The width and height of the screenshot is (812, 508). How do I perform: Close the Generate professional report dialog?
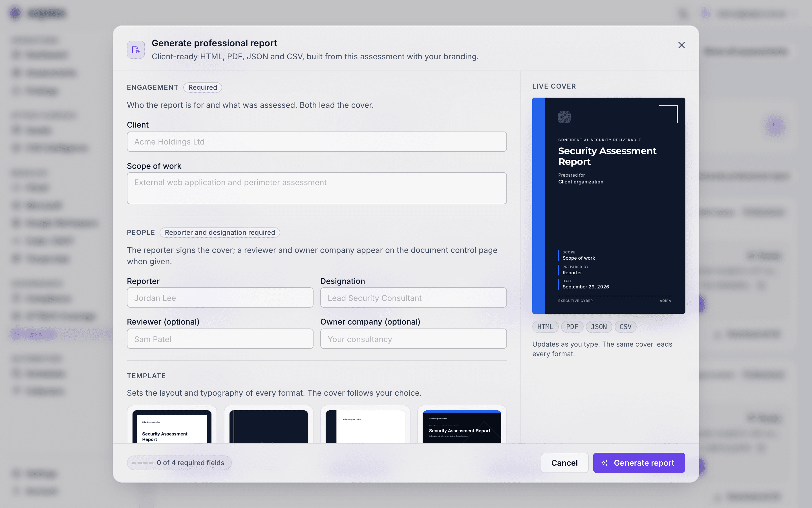(681, 45)
